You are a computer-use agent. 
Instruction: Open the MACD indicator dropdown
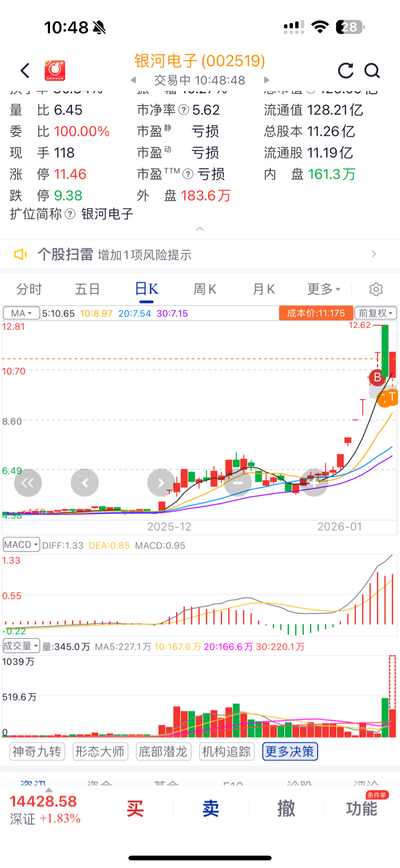[x=21, y=545]
